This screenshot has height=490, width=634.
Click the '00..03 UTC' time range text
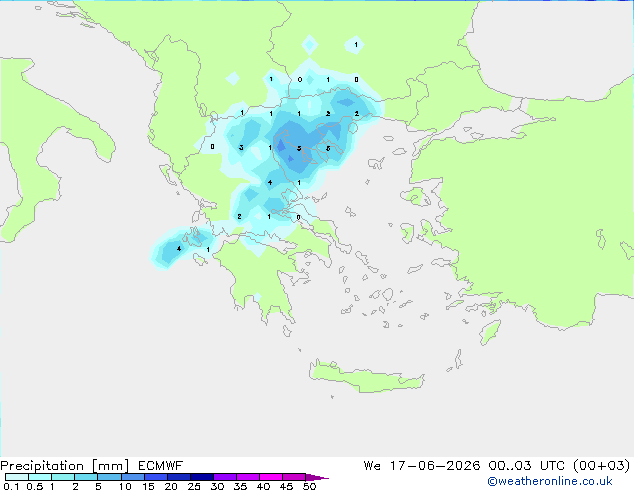(526, 466)
